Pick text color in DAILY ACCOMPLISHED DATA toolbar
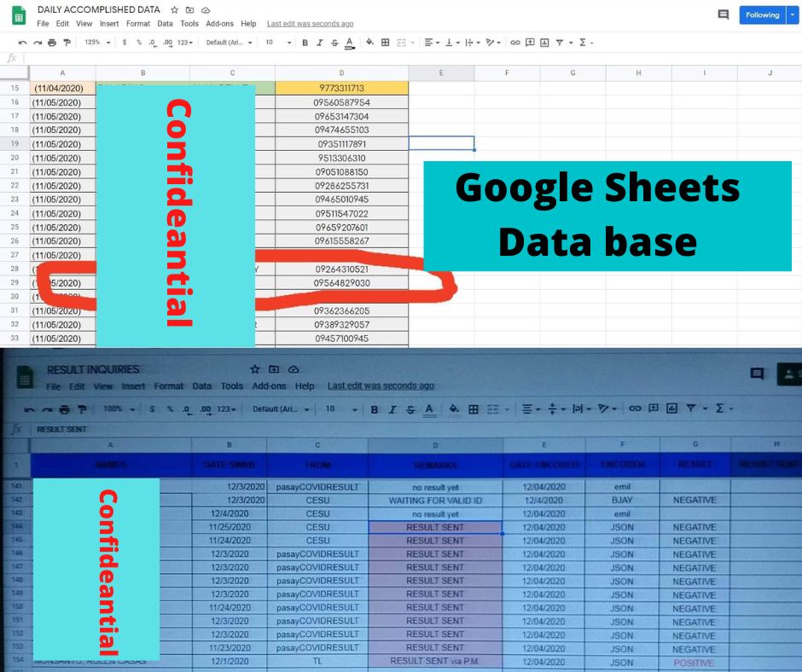This screenshot has height=672, width=802. pyautogui.click(x=349, y=43)
